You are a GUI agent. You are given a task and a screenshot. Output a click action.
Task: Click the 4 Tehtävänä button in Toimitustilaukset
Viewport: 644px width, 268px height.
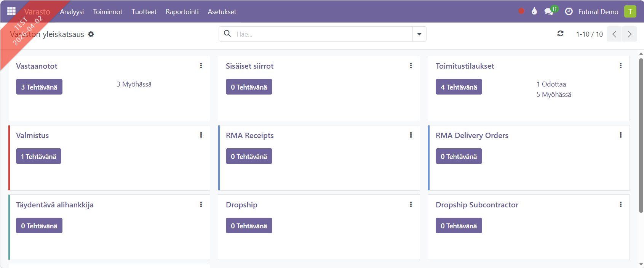pyautogui.click(x=459, y=87)
